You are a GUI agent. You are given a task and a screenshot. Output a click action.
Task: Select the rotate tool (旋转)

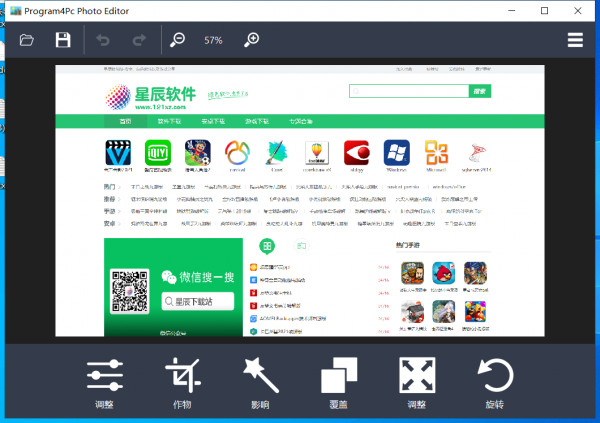pos(495,383)
